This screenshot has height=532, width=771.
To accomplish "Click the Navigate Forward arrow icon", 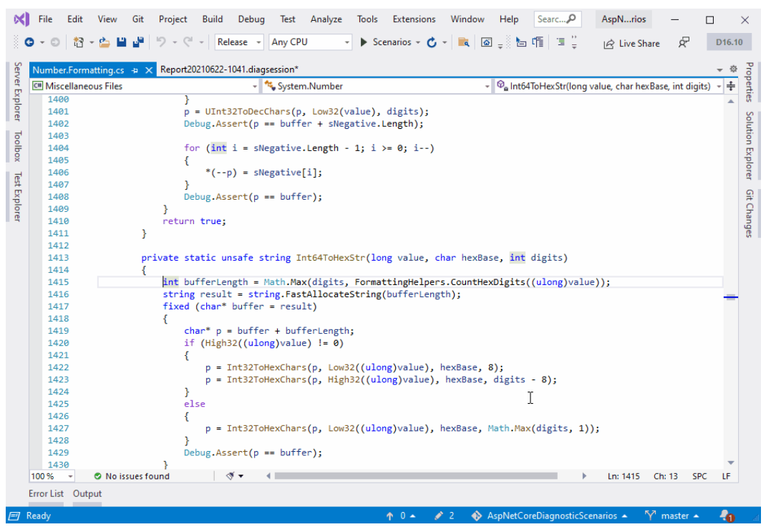I will point(55,43).
